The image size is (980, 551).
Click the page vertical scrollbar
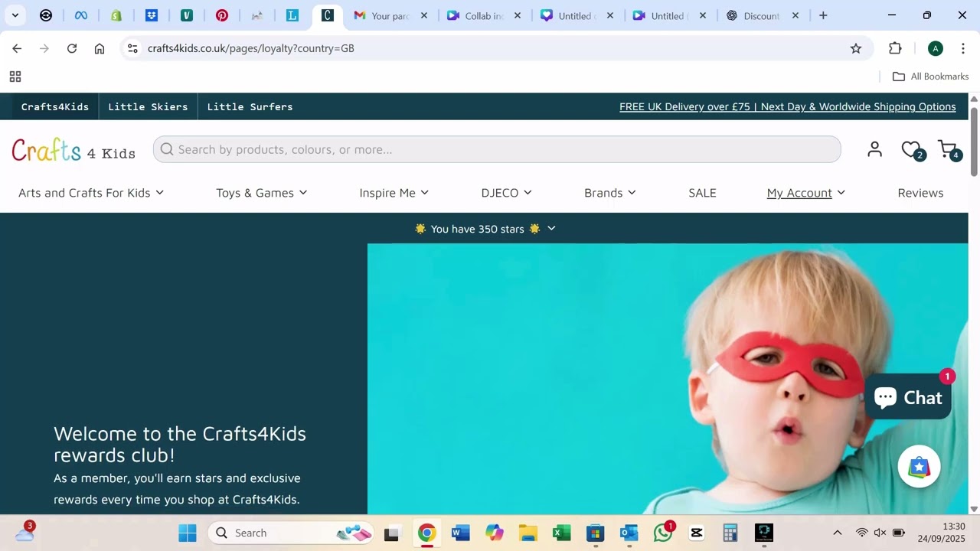click(974, 142)
